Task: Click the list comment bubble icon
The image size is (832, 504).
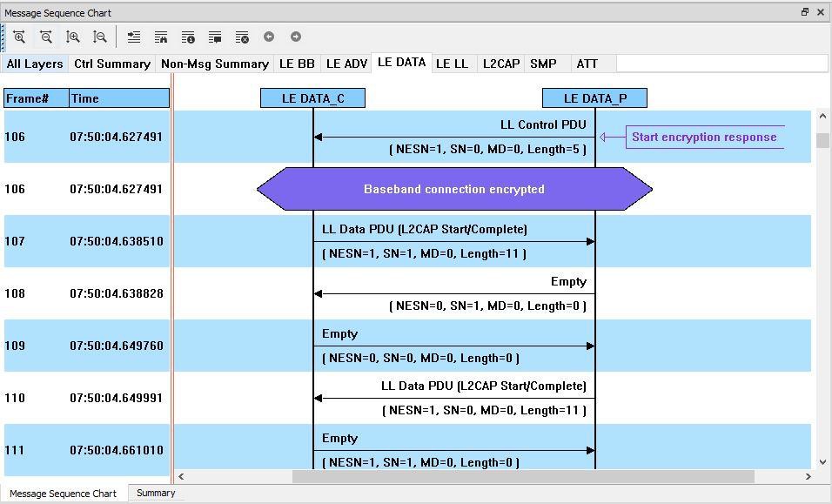Action: pyautogui.click(x=215, y=37)
